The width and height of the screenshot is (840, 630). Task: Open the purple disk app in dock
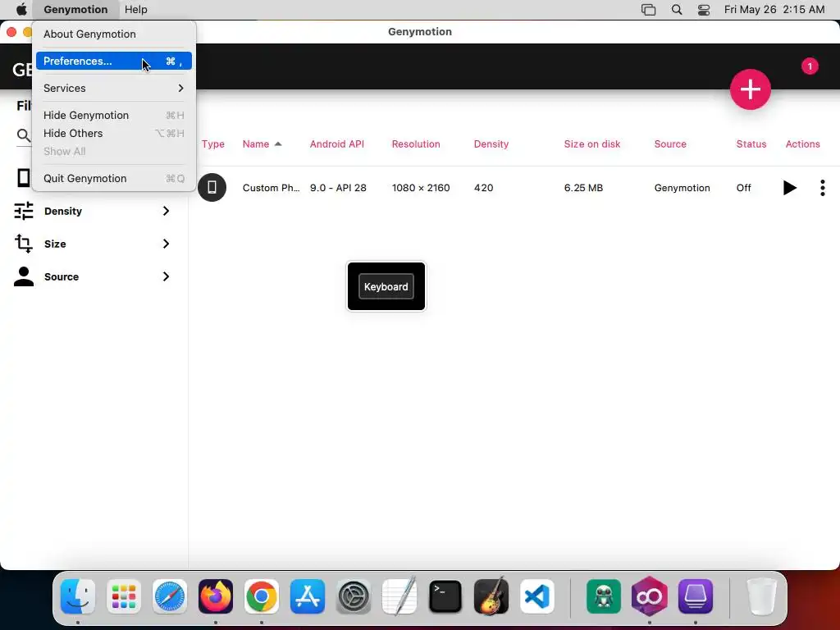coord(696,596)
